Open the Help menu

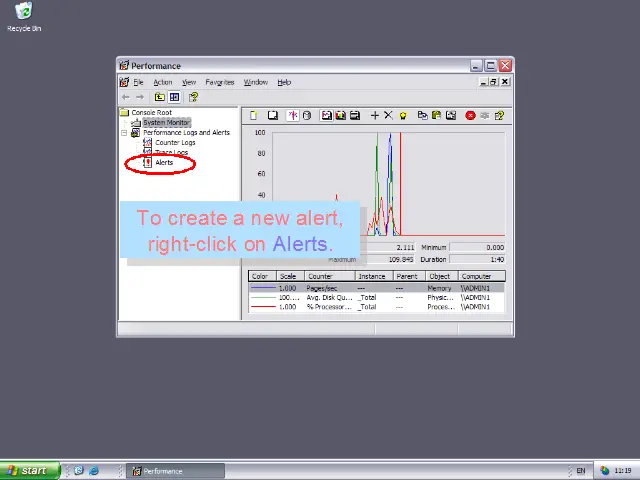coord(284,82)
